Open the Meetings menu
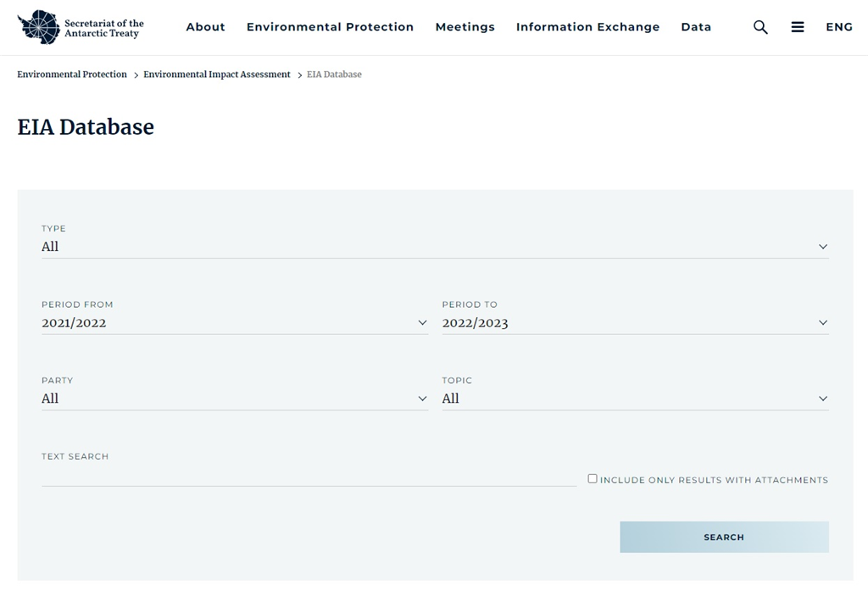Screen dimensions: 868x591 tap(465, 27)
